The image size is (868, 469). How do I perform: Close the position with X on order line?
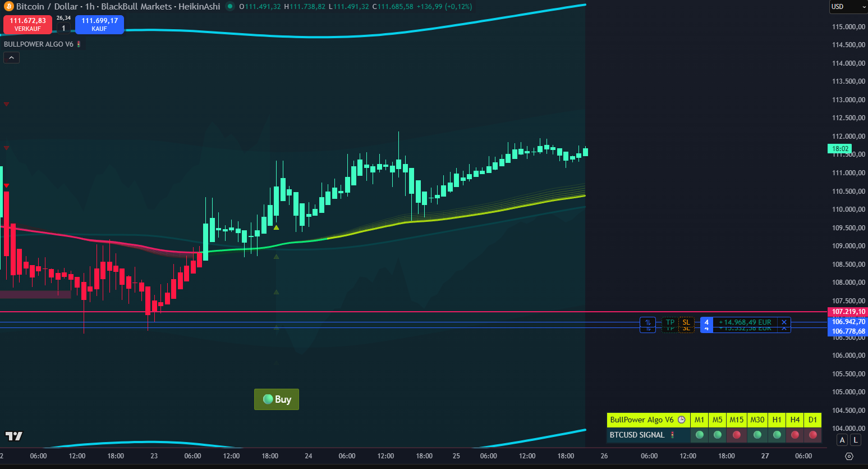pyautogui.click(x=784, y=322)
